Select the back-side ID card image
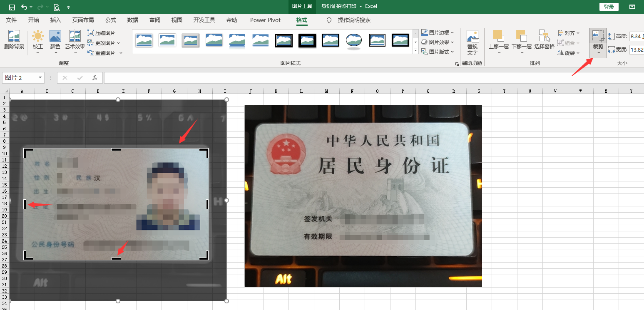 coord(363,196)
